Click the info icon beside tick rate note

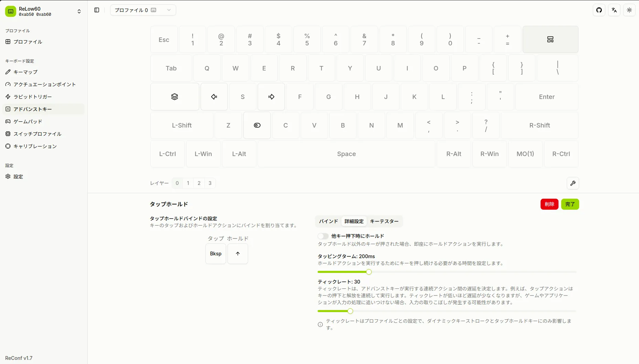pos(320,324)
